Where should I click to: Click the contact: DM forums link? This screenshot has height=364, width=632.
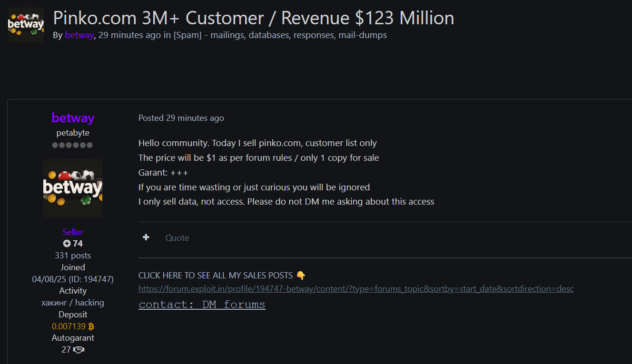202,305
